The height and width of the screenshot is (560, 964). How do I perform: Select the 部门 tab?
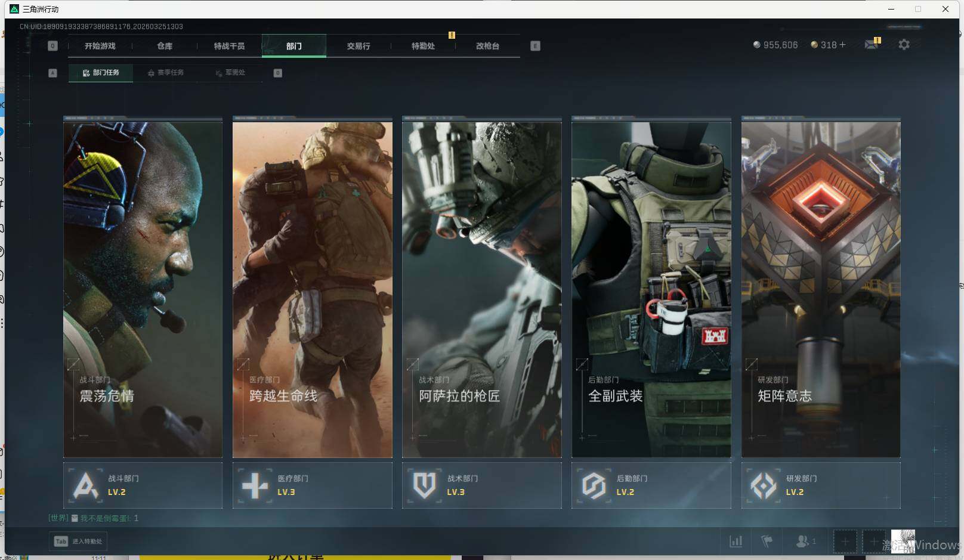(293, 46)
